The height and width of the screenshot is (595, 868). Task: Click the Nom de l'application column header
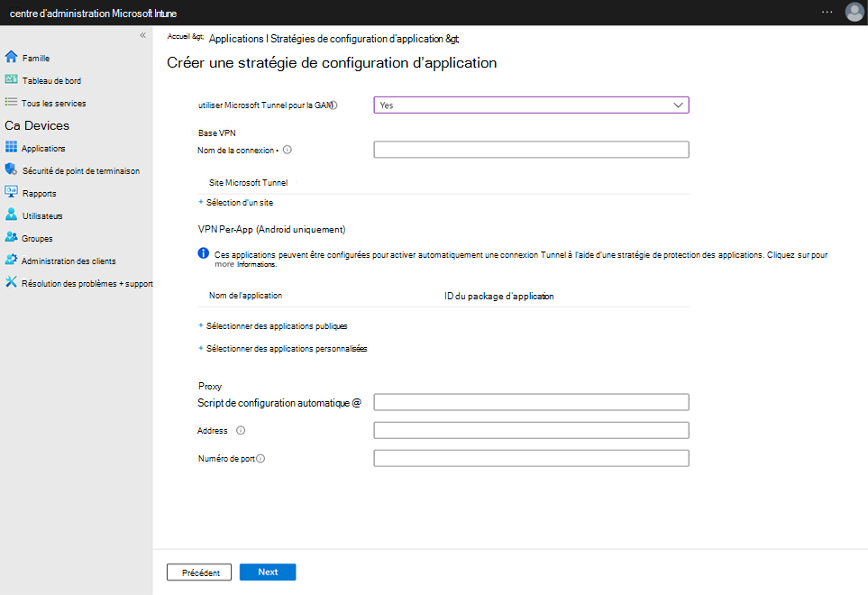click(x=245, y=296)
